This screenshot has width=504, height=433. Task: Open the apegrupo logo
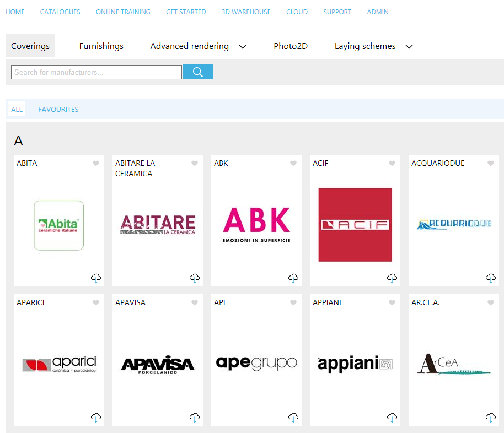tap(256, 363)
